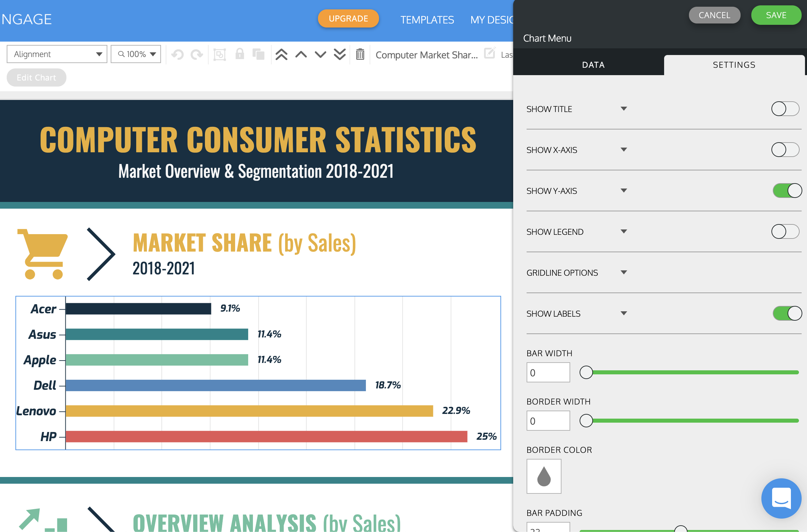Click the shopping cart graphic

[x=42, y=254]
